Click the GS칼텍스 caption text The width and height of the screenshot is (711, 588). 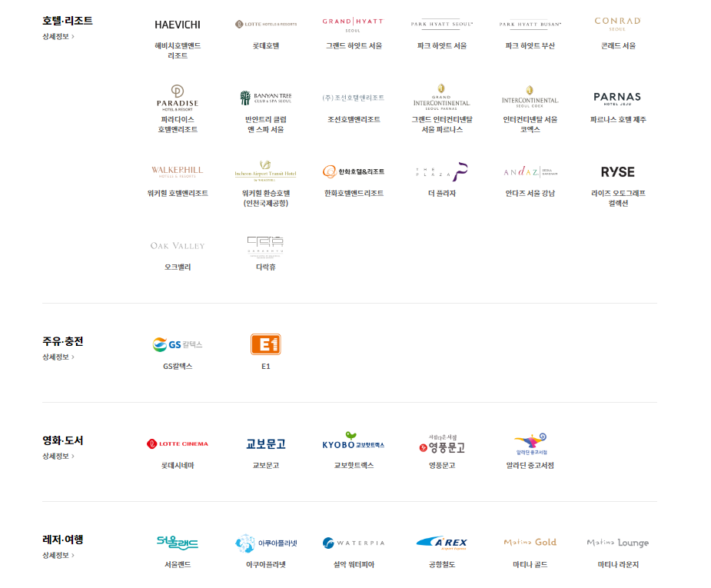click(x=178, y=367)
